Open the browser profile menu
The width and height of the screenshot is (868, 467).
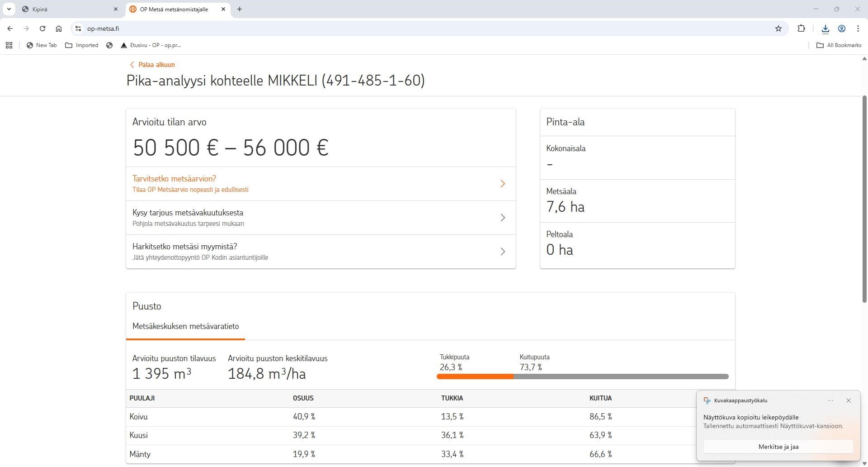click(x=842, y=29)
